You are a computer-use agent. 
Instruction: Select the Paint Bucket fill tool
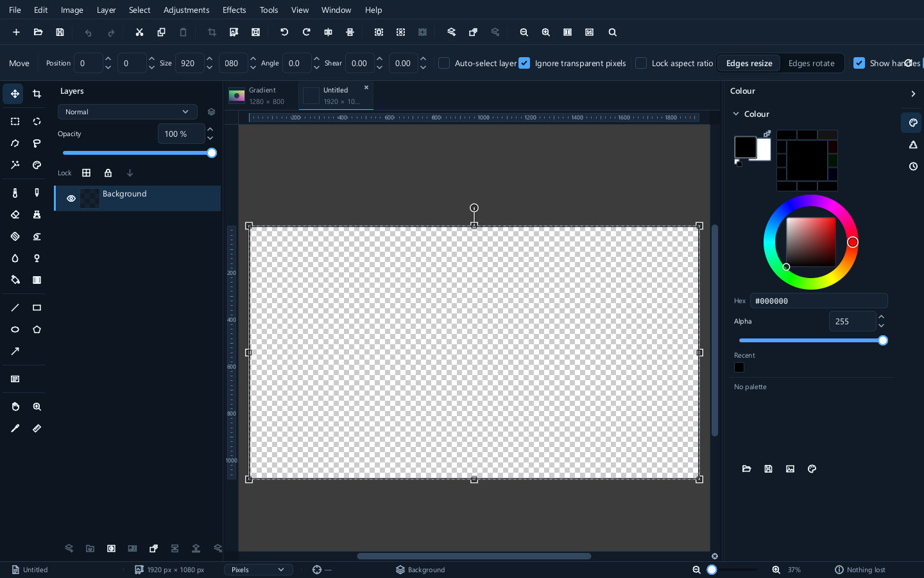pos(15,280)
